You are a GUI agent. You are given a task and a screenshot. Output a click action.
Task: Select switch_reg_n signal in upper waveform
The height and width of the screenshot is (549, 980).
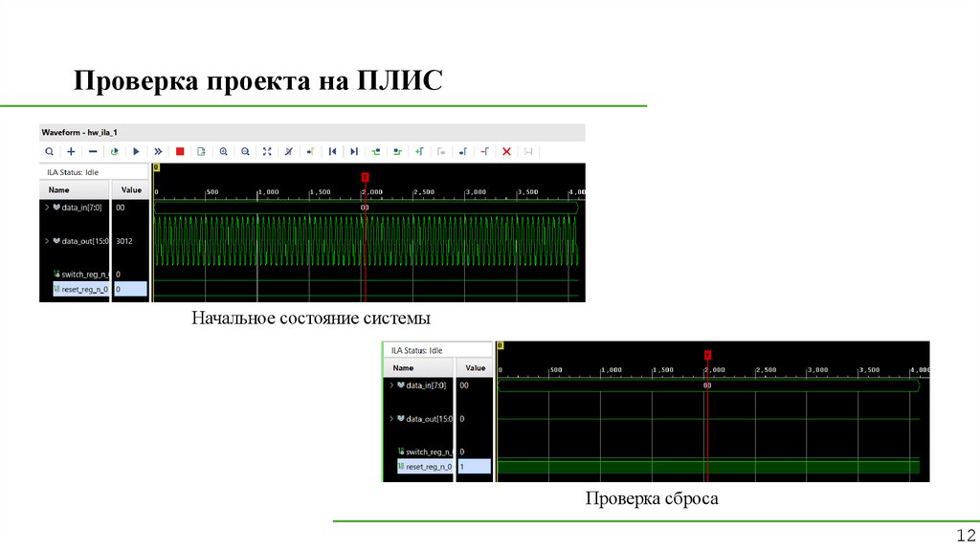point(85,274)
